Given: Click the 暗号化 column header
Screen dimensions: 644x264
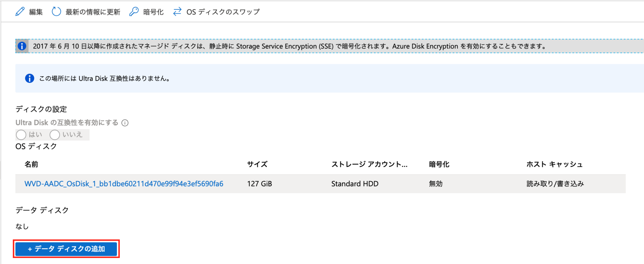Looking at the screenshot, I should coord(439,164).
